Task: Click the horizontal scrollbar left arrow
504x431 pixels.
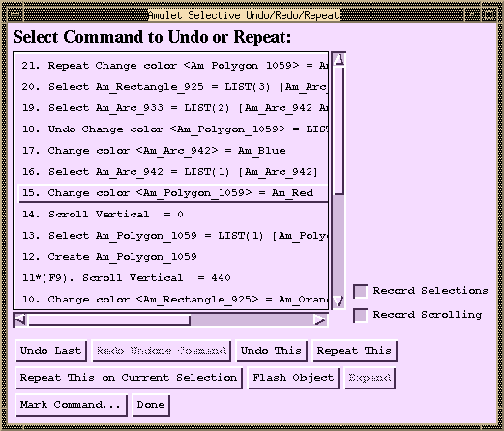Action: 20,320
